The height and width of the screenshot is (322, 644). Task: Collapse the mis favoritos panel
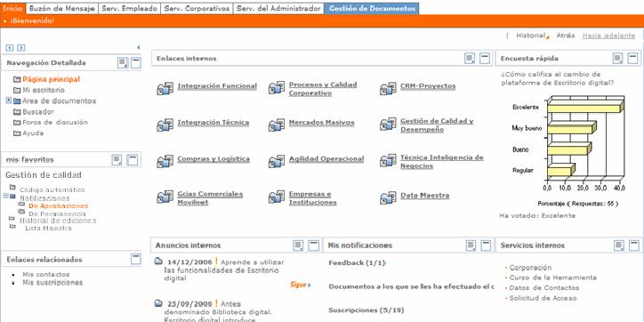pyautogui.click(x=133, y=160)
